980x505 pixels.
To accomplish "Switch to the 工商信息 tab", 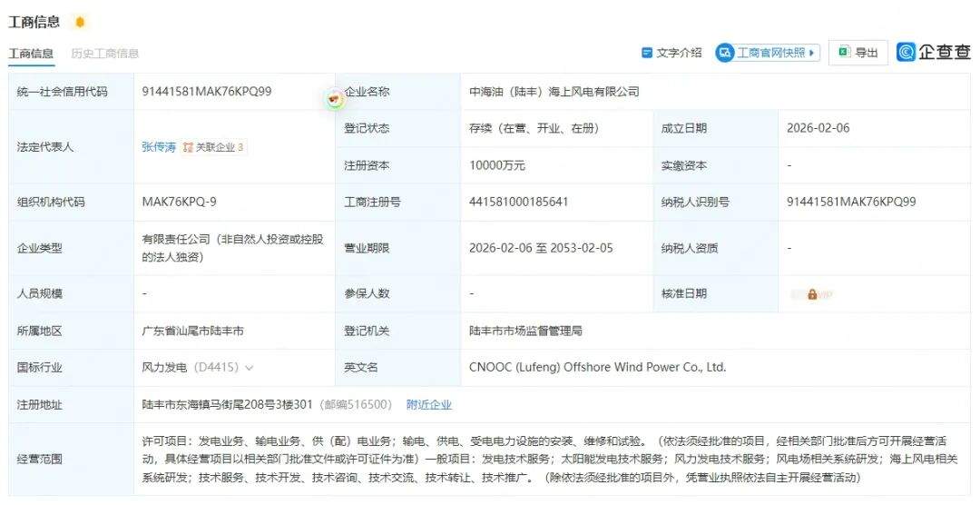I will [31, 54].
